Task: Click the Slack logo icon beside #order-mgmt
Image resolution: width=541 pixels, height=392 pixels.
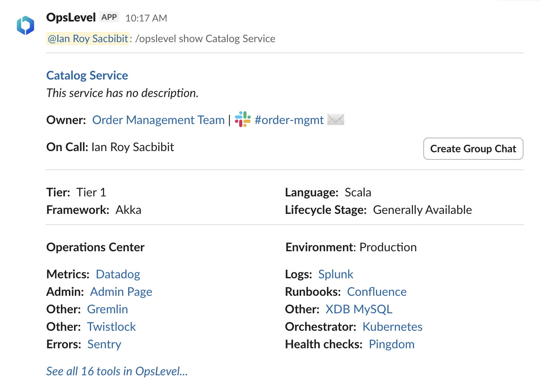Action: click(243, 119)
